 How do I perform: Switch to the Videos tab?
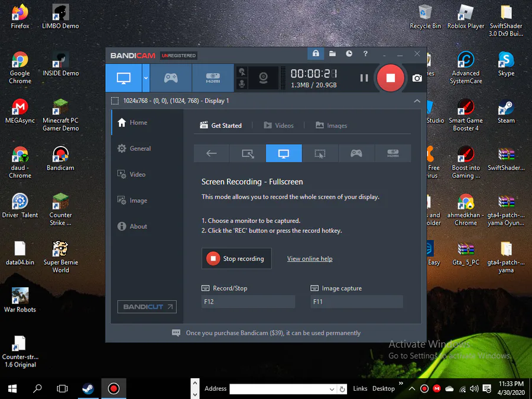[278, 125]
